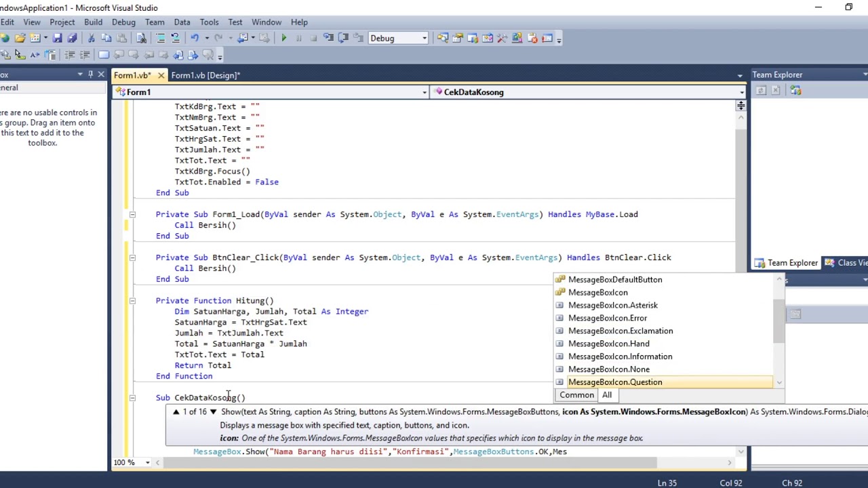Screen dimensions: 868x488
Task: Switch to the Team Explorer bottom tab
Action: point(787,263)
